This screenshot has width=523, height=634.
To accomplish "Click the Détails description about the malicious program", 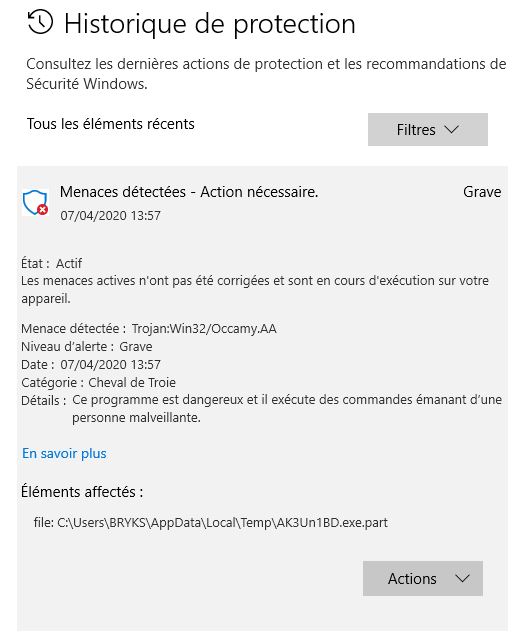I will (287, 408).
